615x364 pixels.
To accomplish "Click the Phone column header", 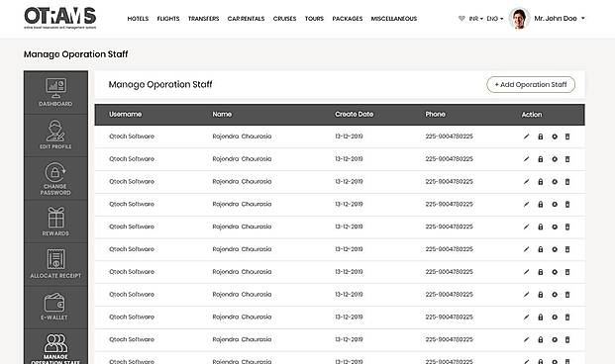I will [x=436, y=115].
